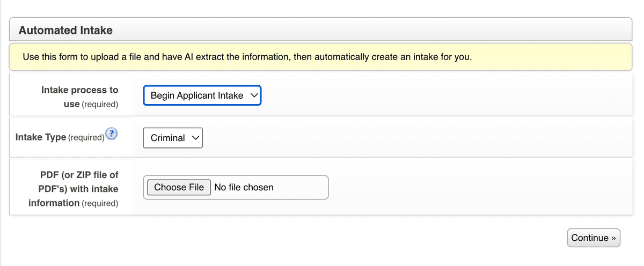Click the Continue » button
The width and height of the screenshot is (644, 266).
pyautogui.click(x=593, y=238)
